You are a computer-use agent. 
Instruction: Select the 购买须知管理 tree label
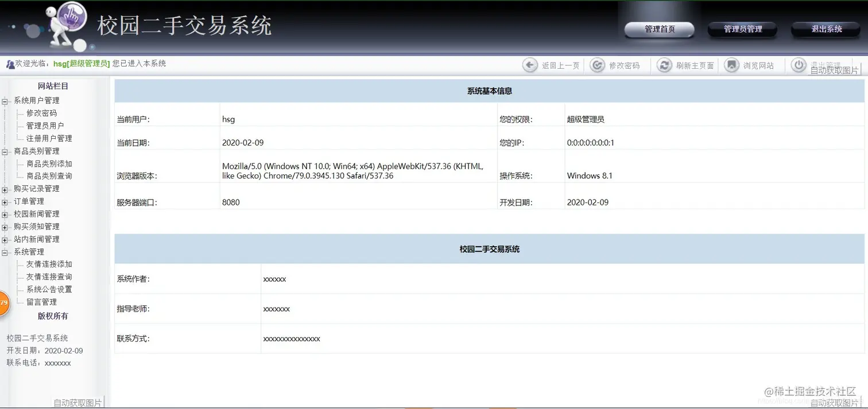[x=37, y=227]
